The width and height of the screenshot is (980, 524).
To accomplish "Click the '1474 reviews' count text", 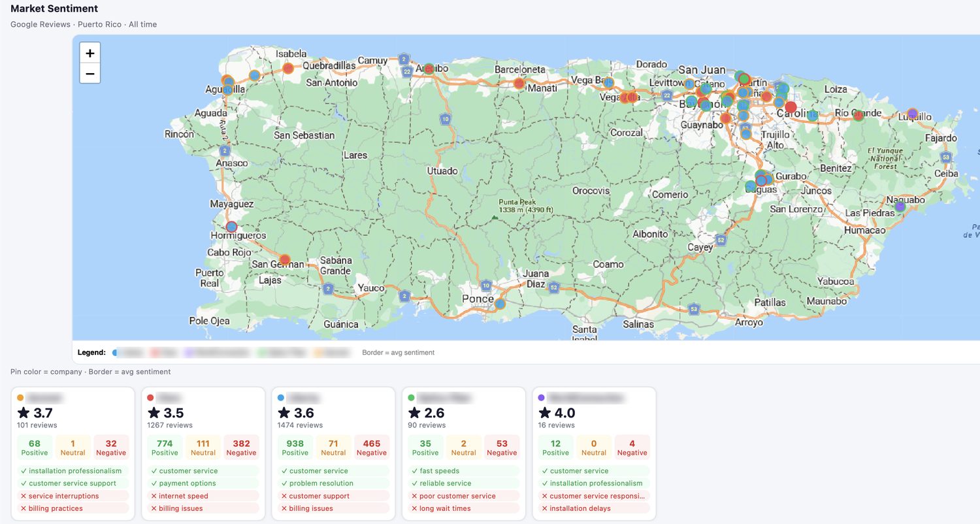I will (301, 425).
